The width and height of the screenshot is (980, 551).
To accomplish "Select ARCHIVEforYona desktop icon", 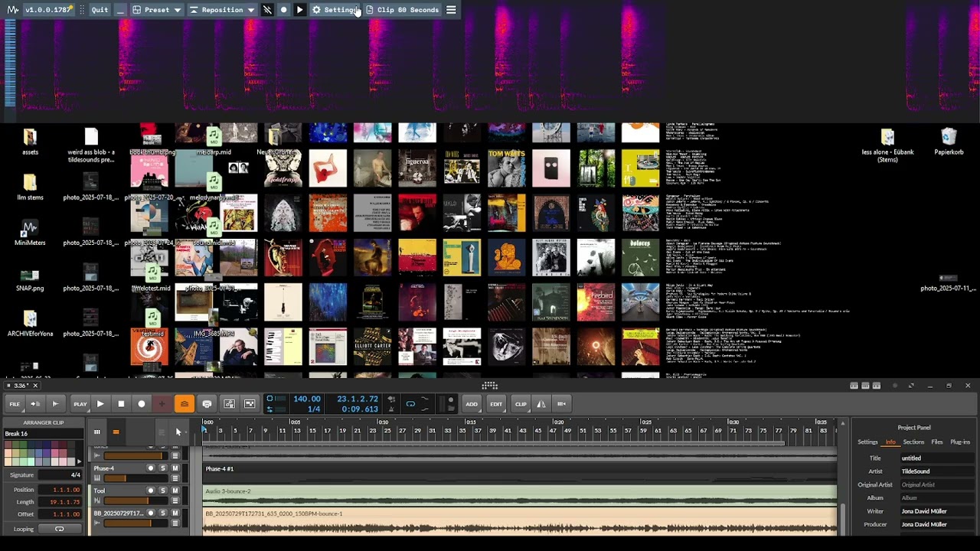I will pyautogui.click(x=30, y=324).
